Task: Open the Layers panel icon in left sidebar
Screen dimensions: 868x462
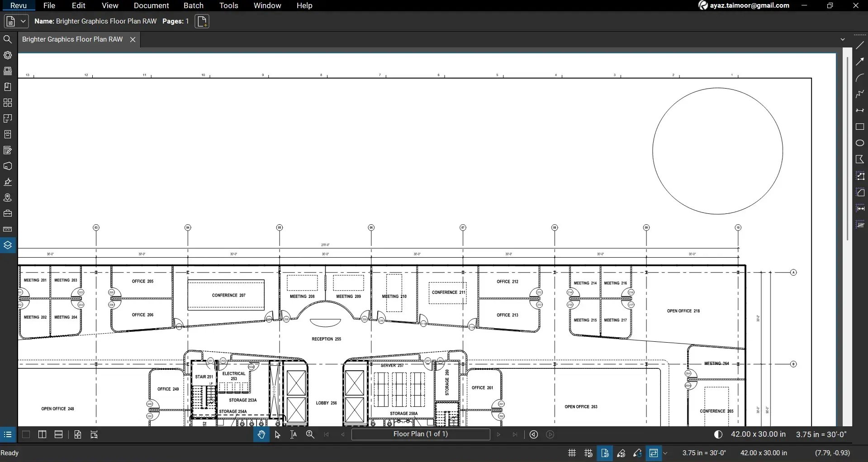Action: (x=8, y=245)
